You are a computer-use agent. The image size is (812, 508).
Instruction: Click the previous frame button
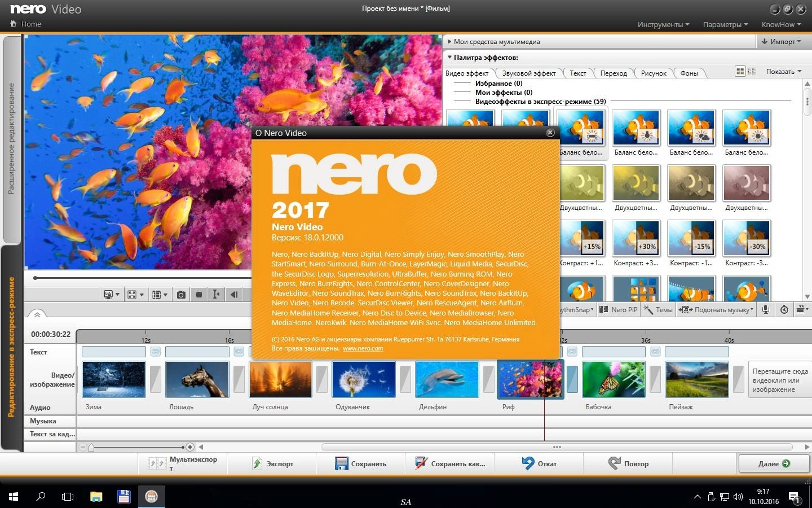233,295
